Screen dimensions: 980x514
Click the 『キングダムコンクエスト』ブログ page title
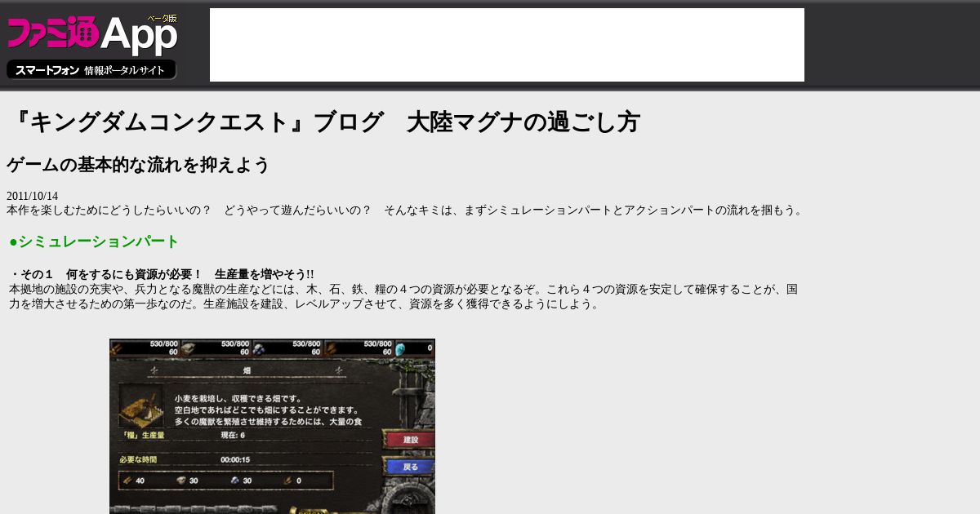[x=323, y=122]
